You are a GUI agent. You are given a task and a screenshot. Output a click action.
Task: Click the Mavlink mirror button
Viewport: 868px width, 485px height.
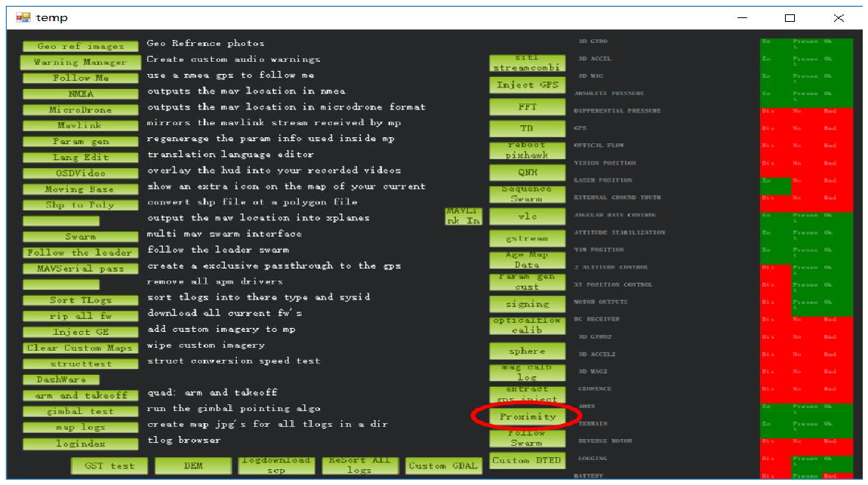(x=80, y=125)
